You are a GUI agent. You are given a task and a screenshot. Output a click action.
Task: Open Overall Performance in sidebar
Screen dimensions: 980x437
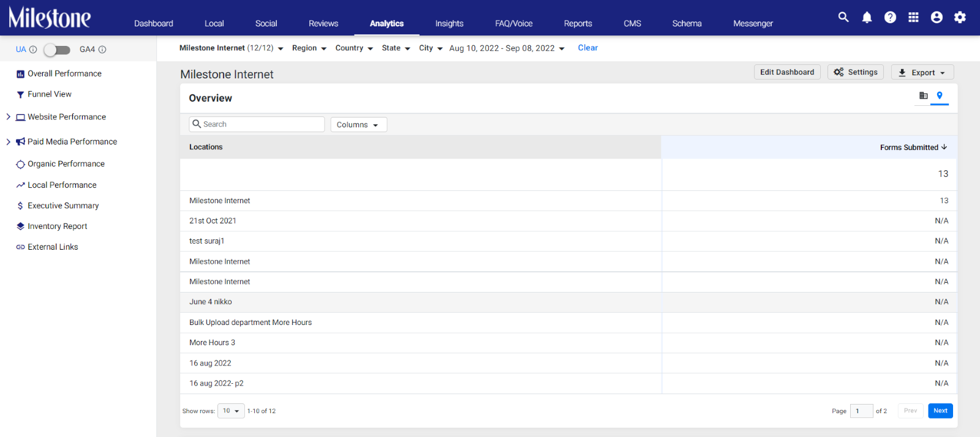(64, 73)
